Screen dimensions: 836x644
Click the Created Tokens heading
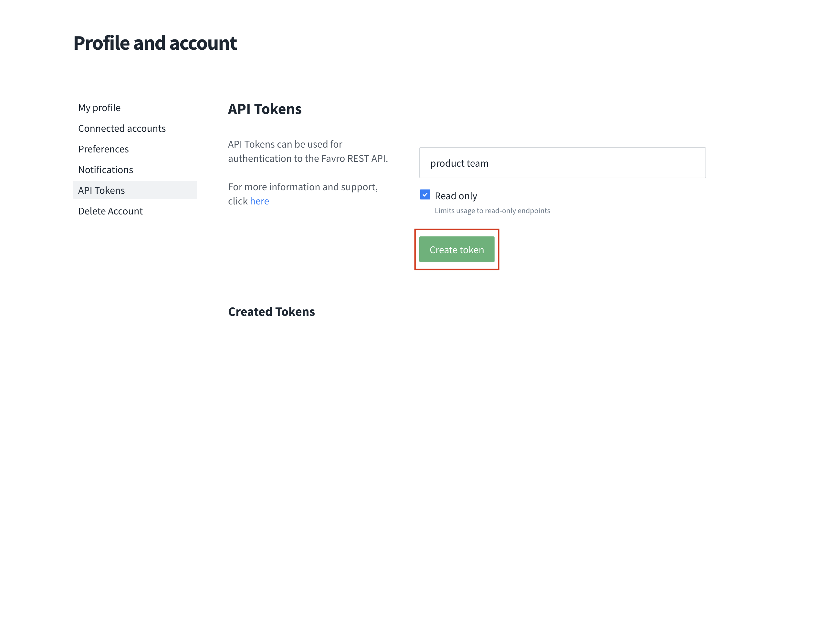[271, 312]
